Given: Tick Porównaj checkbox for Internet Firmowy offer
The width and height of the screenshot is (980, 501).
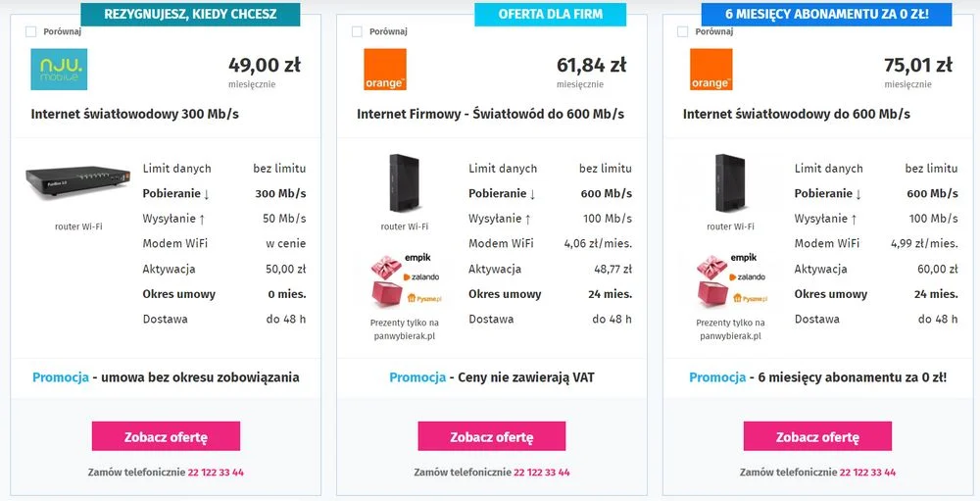Looking at the screenshot, I should click(x=357, y=32).
